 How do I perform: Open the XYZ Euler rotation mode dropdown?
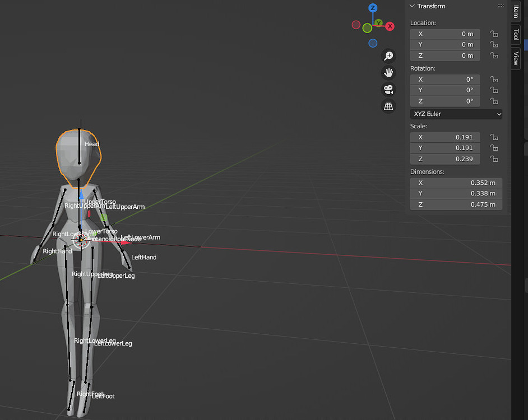click(456, 114)
